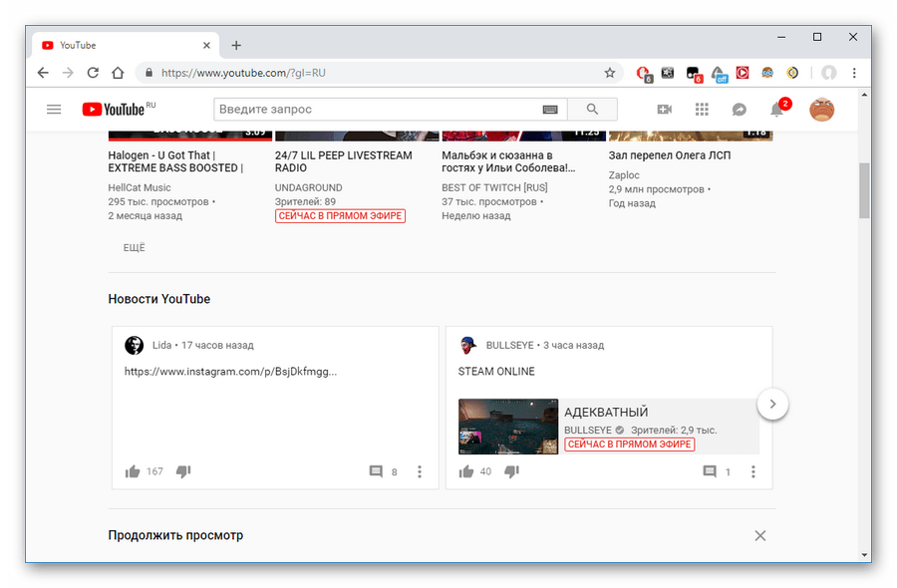Like the BULLSEYE post
Viewport: 897px width, 588px height.
(x=465, y=471)
